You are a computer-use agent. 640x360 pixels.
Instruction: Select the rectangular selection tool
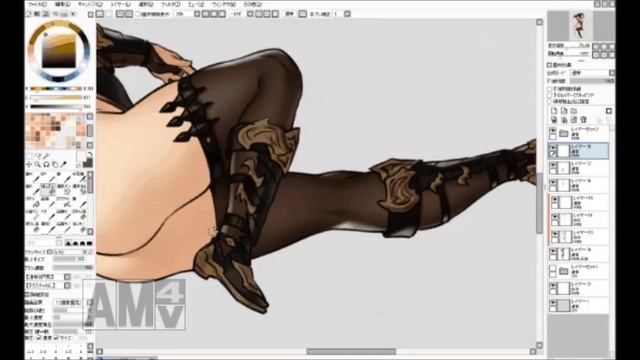pyautogui.click(x=29, y=156)
